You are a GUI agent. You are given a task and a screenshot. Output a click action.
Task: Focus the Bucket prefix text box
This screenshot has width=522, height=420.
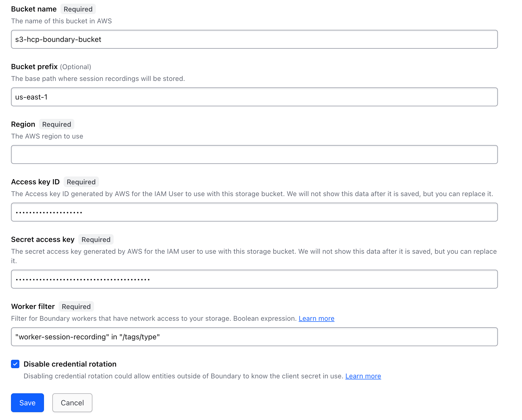click(254, 97)
